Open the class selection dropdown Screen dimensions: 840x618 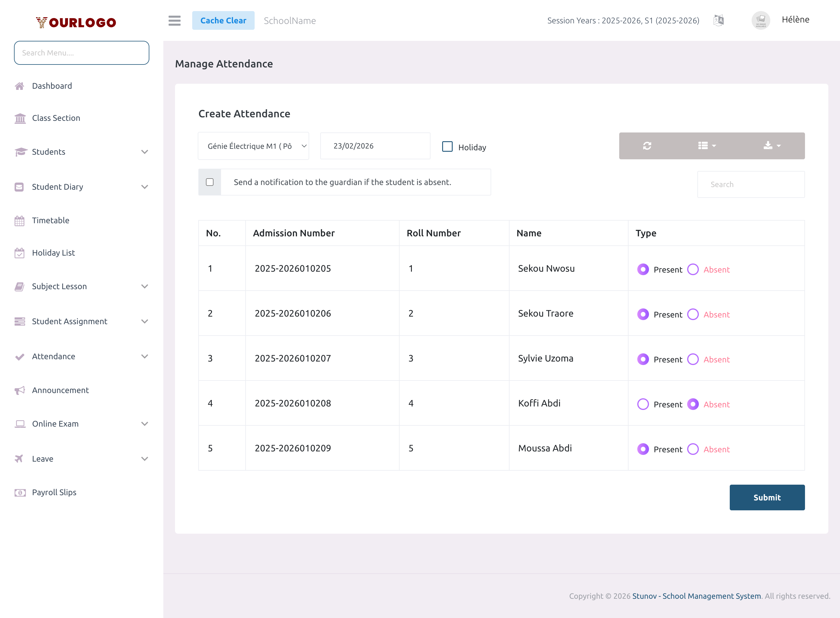(253, 146)
